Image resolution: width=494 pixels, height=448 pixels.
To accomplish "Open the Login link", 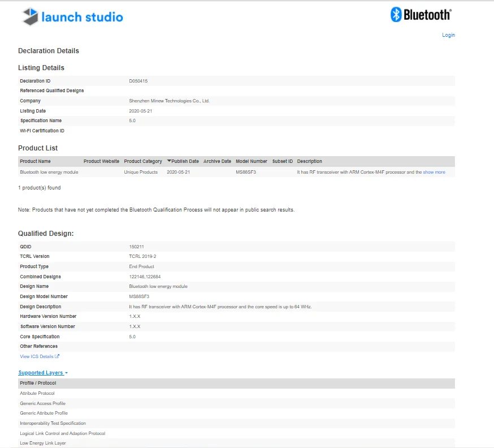I will point(448,35).
